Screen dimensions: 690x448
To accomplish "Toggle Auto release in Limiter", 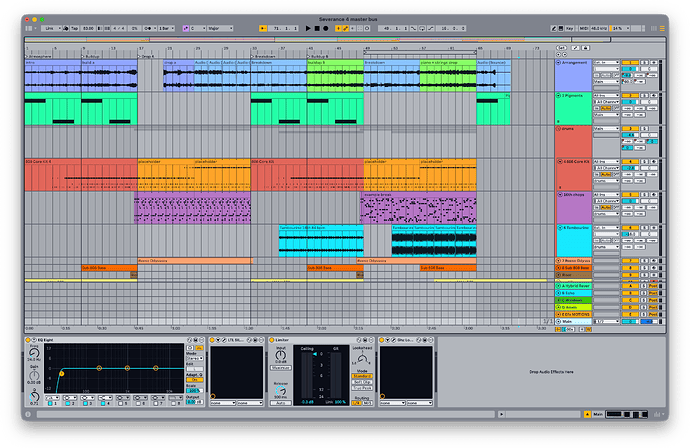I will (x=281, y=403).
